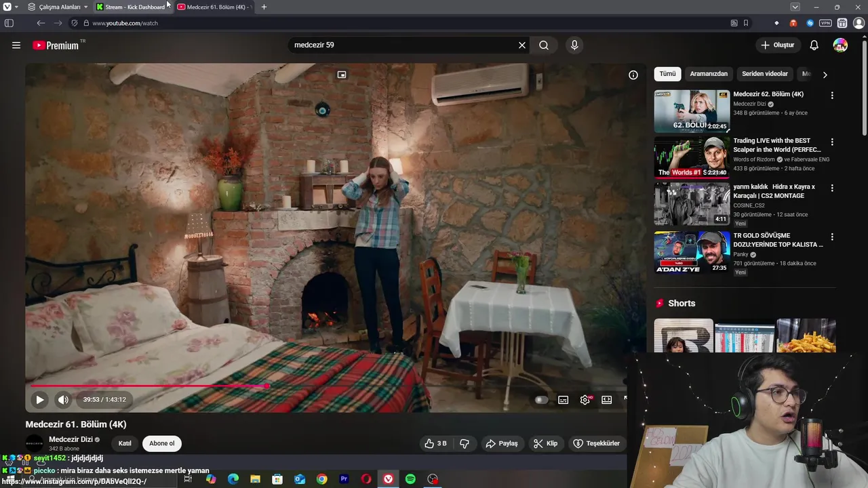This screenshot has height=488, width=868.
Task: Open options for Medcezir 62. Bölüm video
Action: click(x=832, y=96)
